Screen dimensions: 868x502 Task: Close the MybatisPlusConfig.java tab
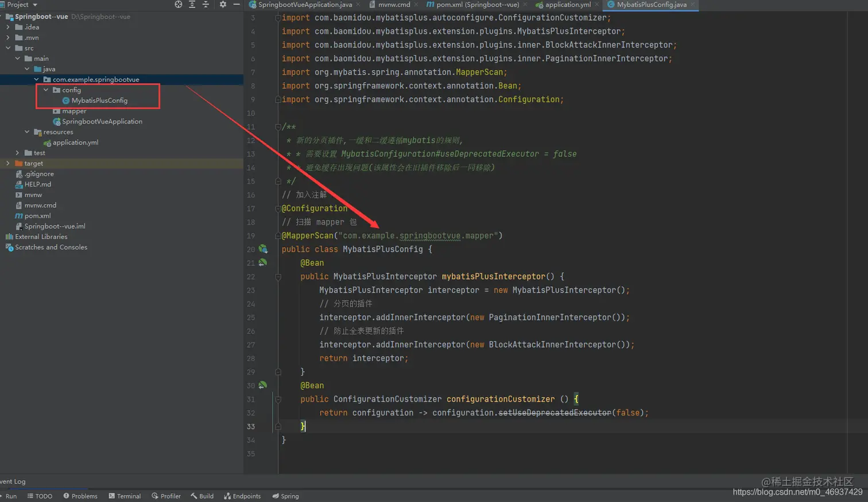[693, 5]
